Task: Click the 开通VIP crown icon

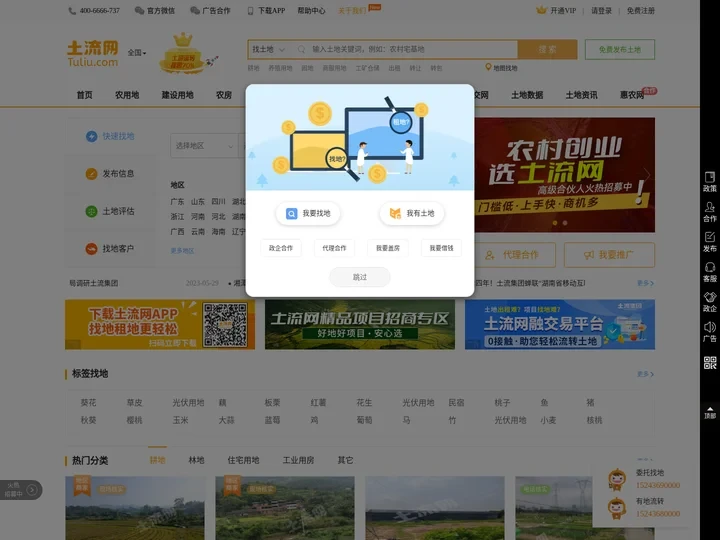Action: (x=541, y=10)
